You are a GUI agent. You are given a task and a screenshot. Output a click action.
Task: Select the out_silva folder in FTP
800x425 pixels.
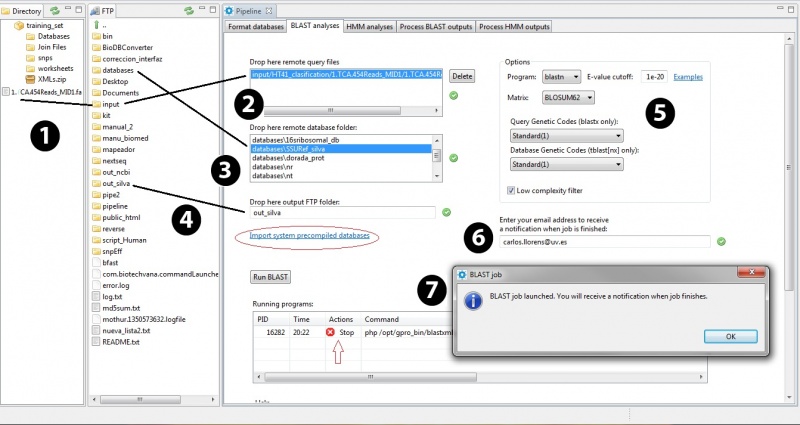116,184
